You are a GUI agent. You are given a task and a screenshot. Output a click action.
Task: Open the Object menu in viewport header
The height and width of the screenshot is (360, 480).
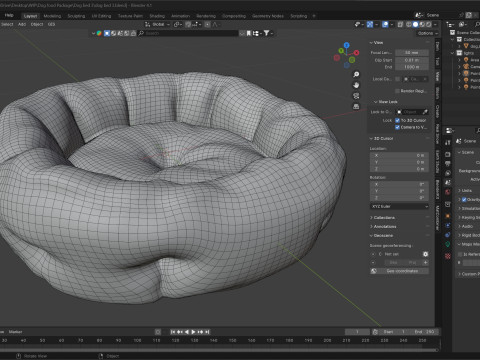(37, 24)
